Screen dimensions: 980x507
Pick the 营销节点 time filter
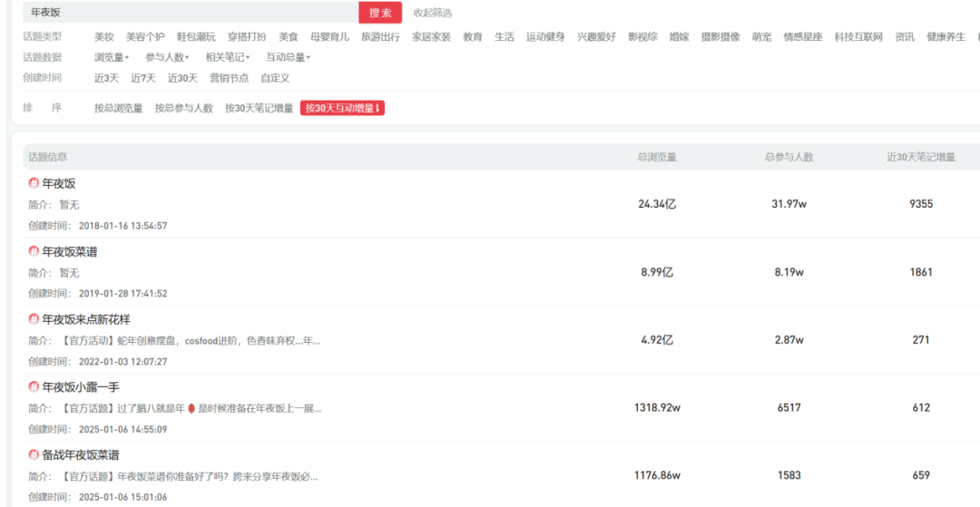click(229, 78)
